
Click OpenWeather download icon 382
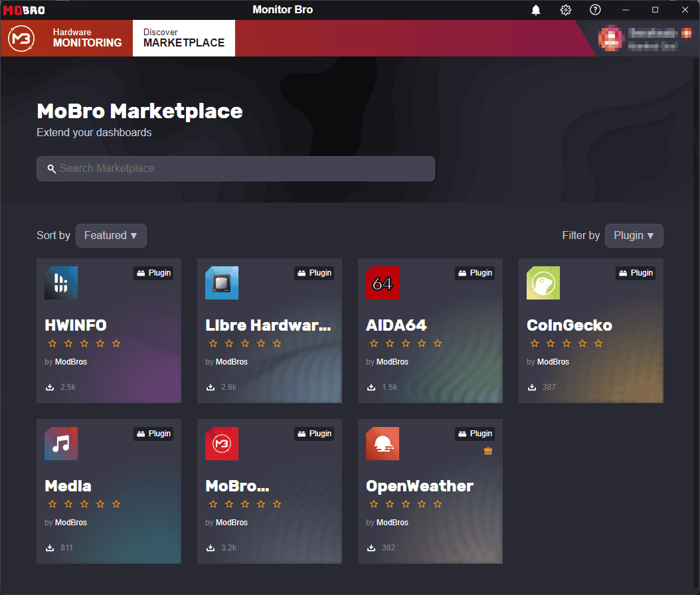371,548
